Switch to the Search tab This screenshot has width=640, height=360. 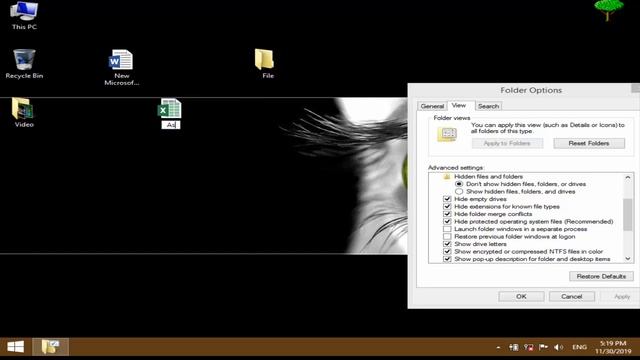point(489,106)
